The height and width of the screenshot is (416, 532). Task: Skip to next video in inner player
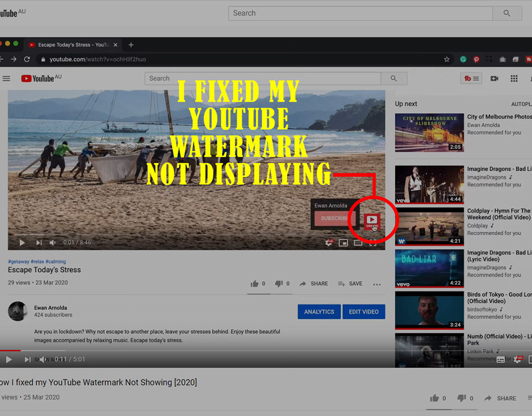click(x=39, y=243)
